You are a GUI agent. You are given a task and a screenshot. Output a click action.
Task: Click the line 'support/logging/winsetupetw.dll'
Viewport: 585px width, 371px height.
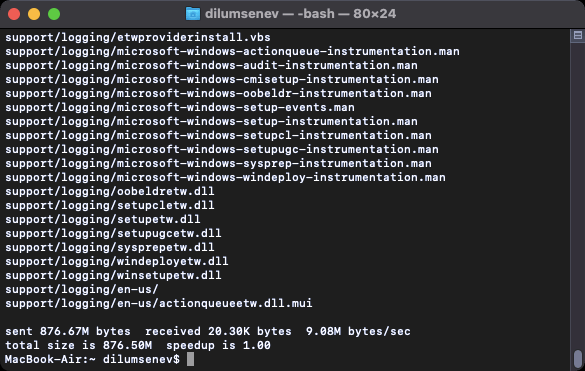[x=113, y=275]
